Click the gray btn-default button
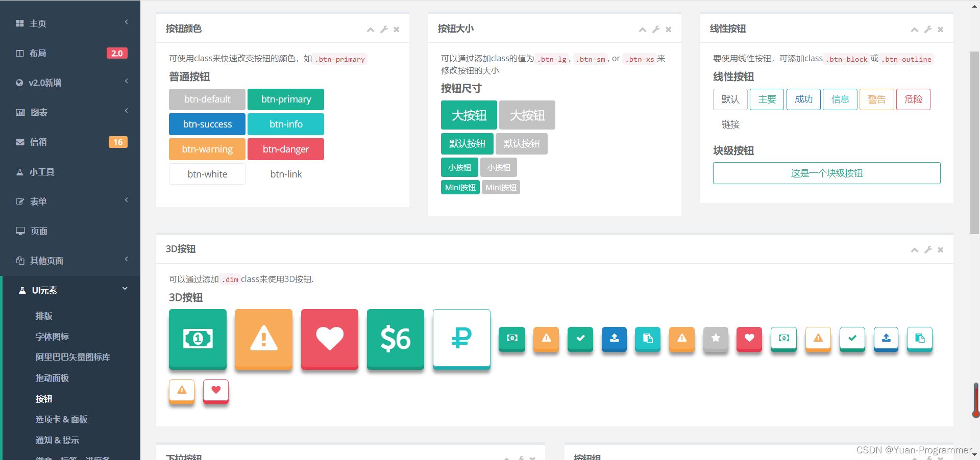The image size is (980, 460). coord(207,99)
